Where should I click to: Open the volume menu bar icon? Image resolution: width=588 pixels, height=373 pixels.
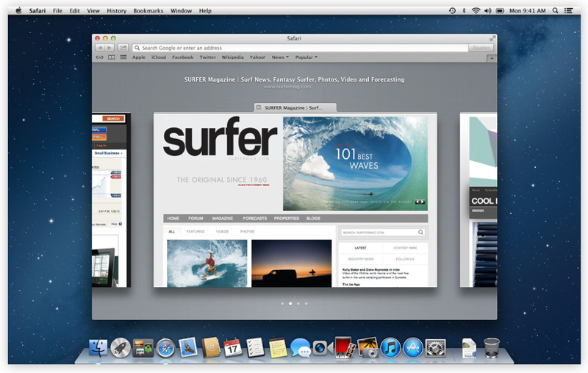coord(487,10)
